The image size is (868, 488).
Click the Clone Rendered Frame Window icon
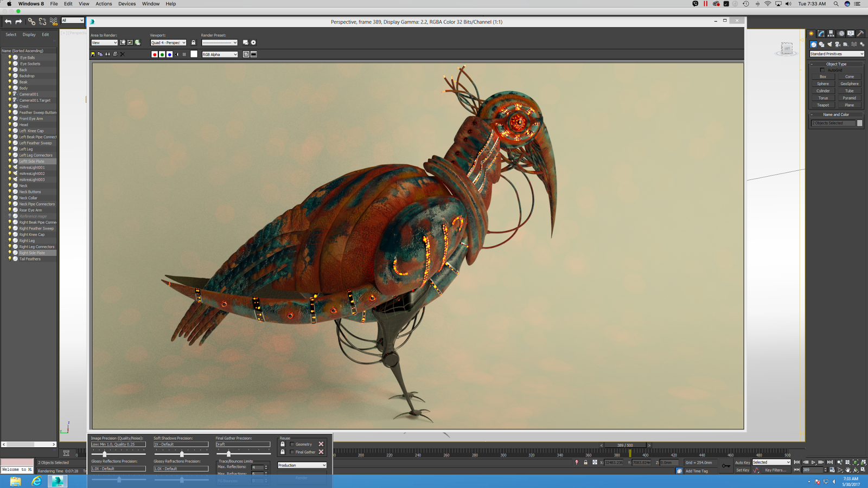tap(107, 54)
